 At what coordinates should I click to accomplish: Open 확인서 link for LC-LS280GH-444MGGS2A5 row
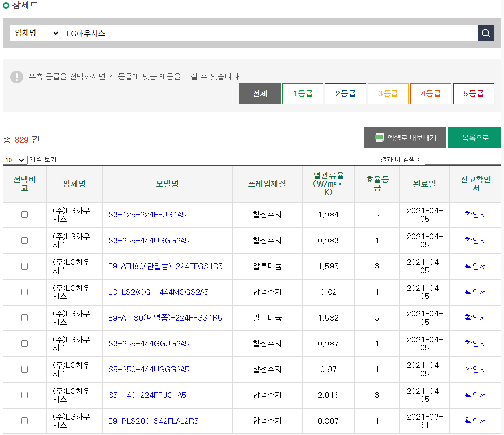475,292
